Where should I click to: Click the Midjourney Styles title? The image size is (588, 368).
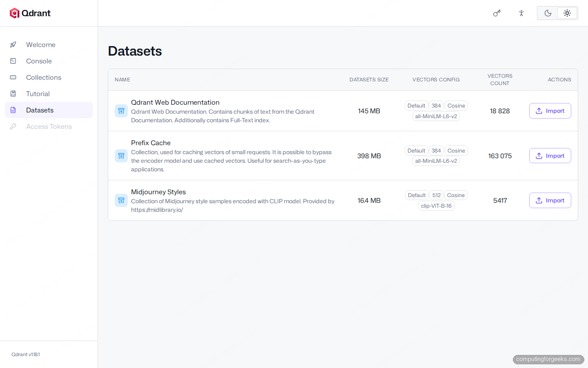click(158, 192)
